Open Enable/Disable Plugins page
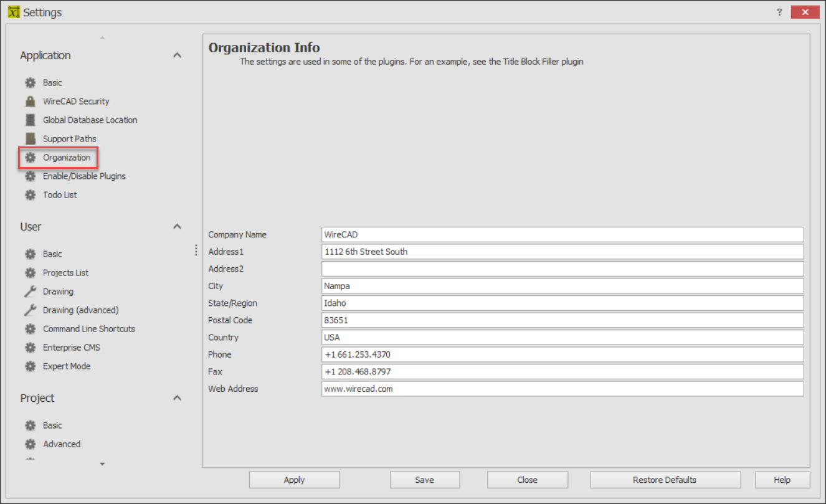The image size is (826, 504). 84,176
